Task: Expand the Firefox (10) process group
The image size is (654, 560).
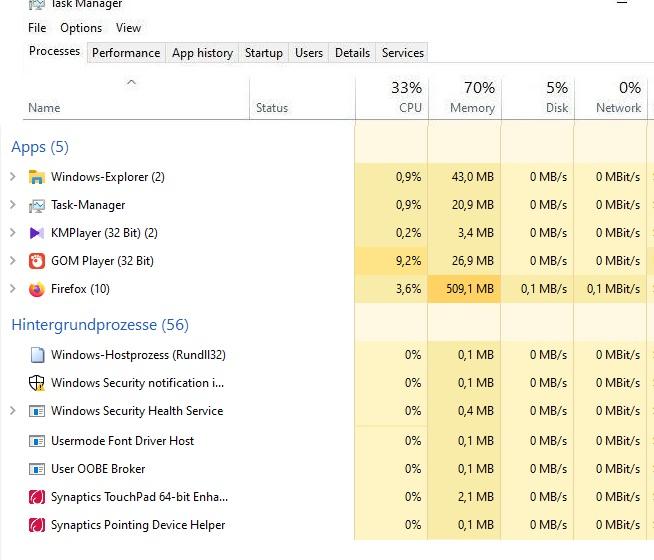Action: coord(13,289)
